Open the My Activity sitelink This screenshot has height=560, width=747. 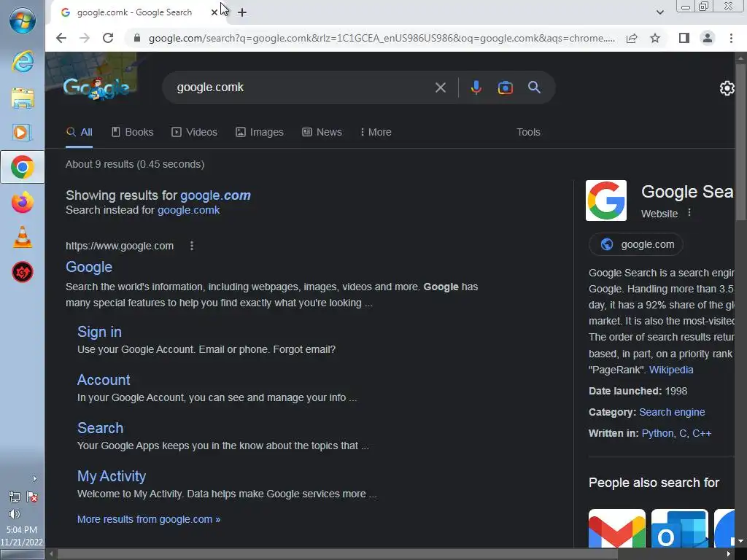point(112,476)
